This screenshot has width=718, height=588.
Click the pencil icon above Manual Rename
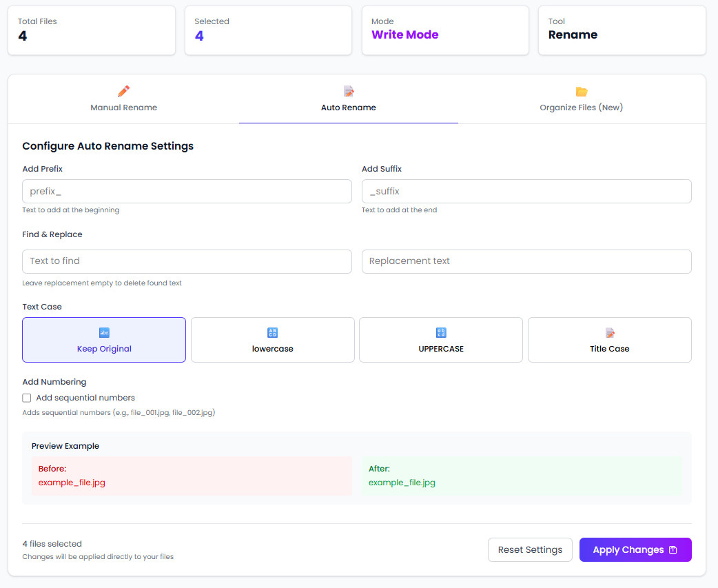(x=123, y=90)
